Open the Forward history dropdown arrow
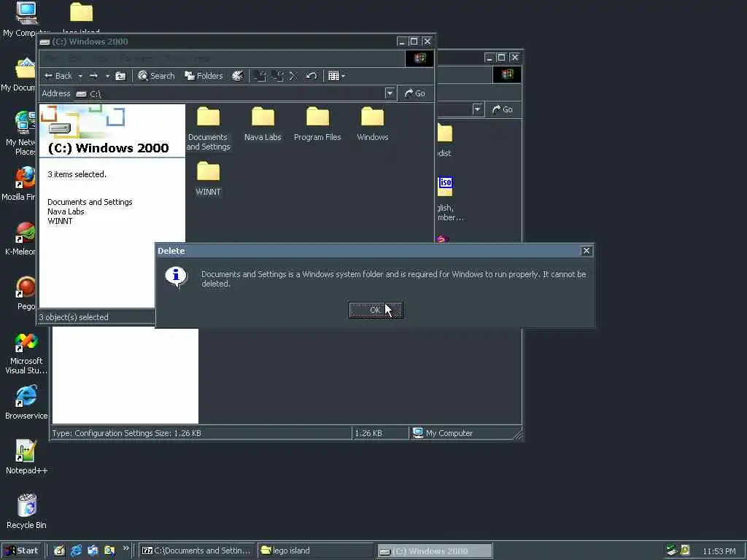The width and height of the screenshot is (747, 560). (x=108, y=76)
